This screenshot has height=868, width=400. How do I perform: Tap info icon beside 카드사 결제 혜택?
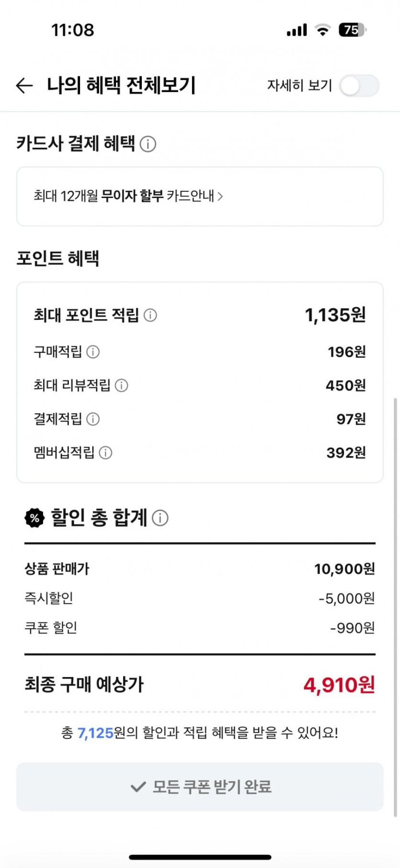click(148, 144)
